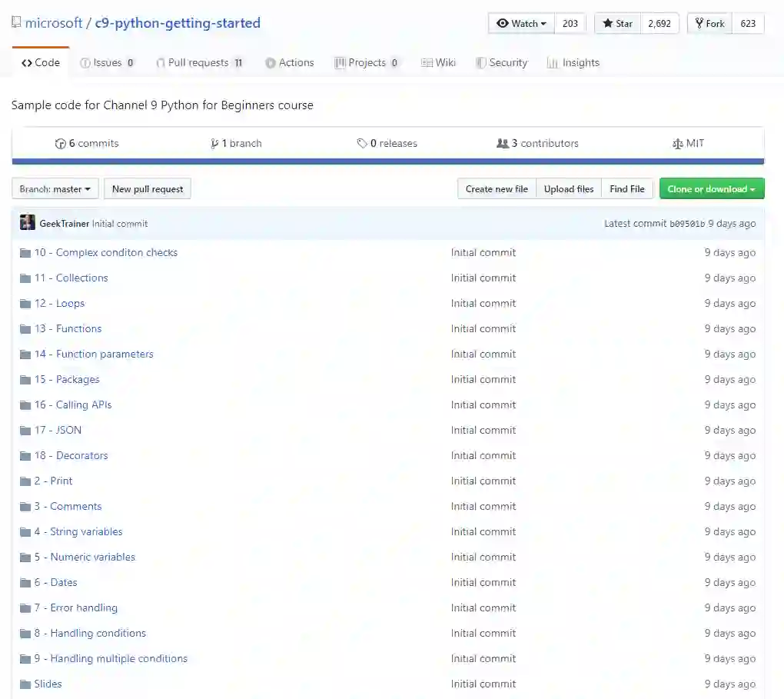Open the Wiki tab

coord(438,62)
